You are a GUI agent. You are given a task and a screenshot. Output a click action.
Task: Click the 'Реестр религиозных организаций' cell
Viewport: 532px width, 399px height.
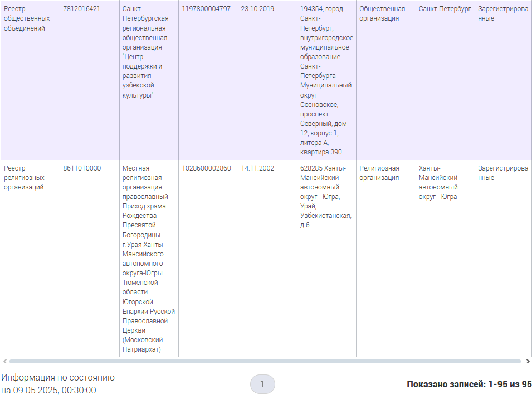click(x=24, y=178)
